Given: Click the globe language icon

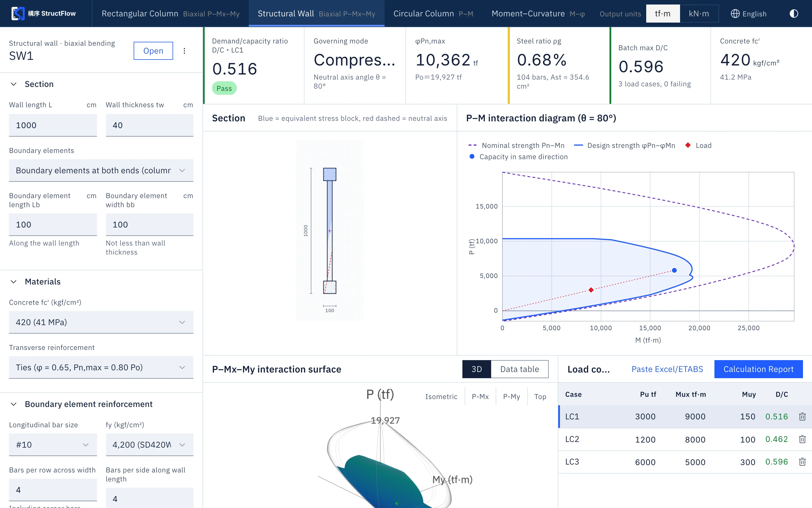Looking at the screenshot, I should tap(735, 14).
